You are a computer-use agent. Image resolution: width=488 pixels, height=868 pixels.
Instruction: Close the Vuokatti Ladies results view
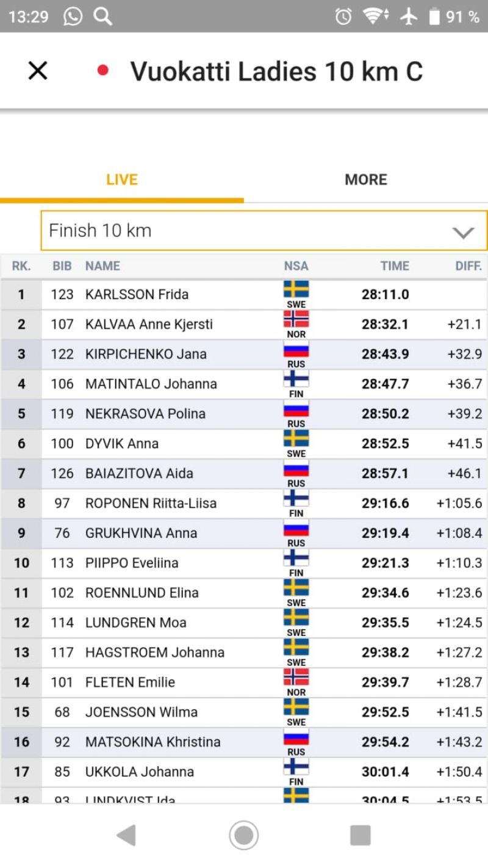pos(38,71)
